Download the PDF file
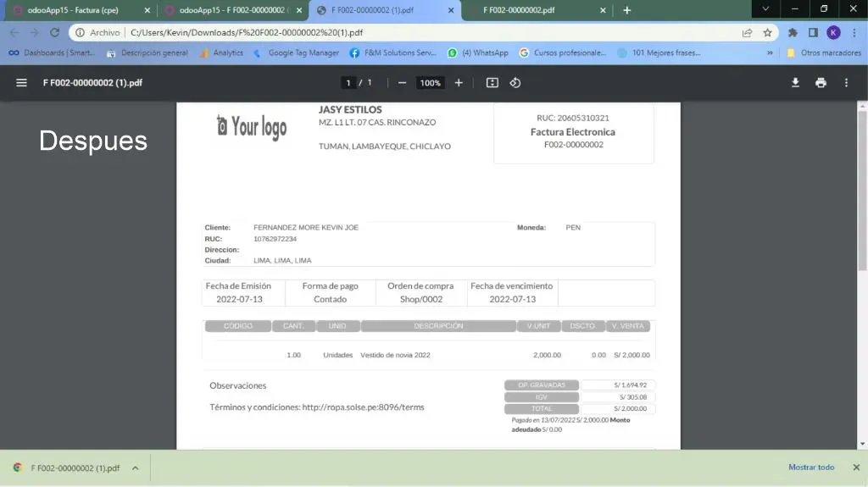 pyautogui.click(x=795, y=83)
